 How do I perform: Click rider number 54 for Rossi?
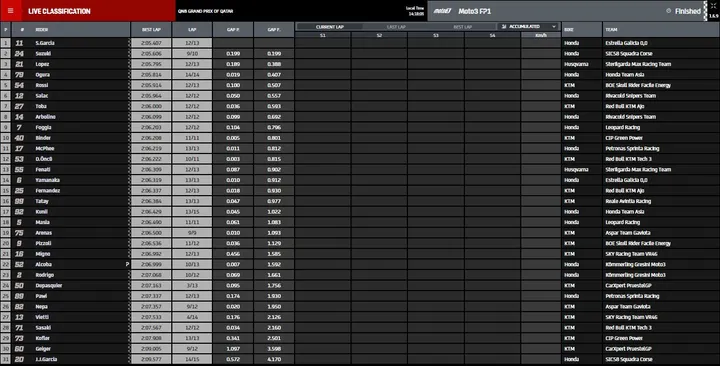pos(19,85)
